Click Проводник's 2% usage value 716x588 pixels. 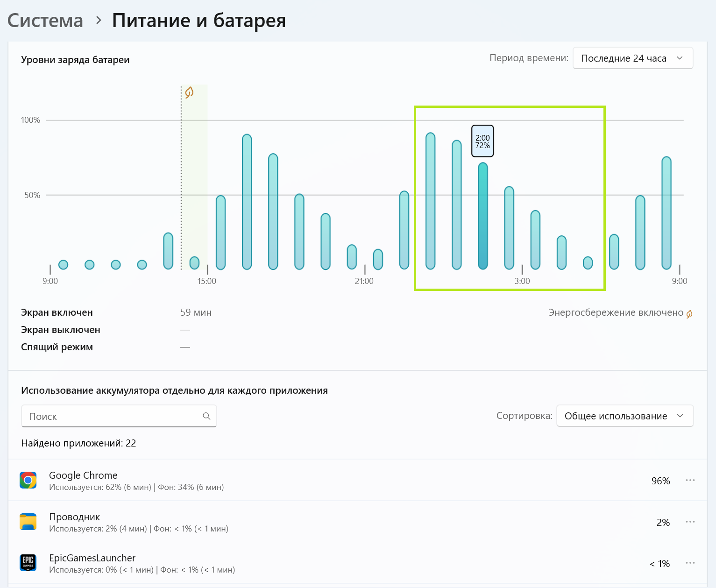click(663, 523)
